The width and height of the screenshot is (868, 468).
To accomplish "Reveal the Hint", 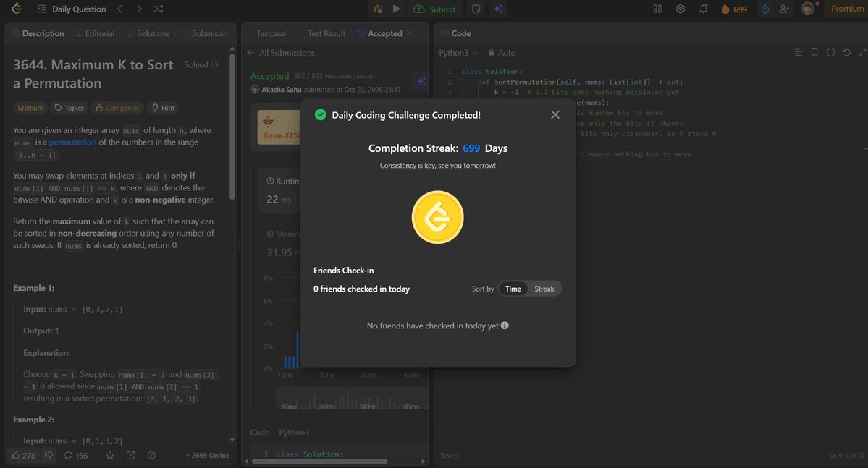I will pyautogui.click(x=164, y=108).
